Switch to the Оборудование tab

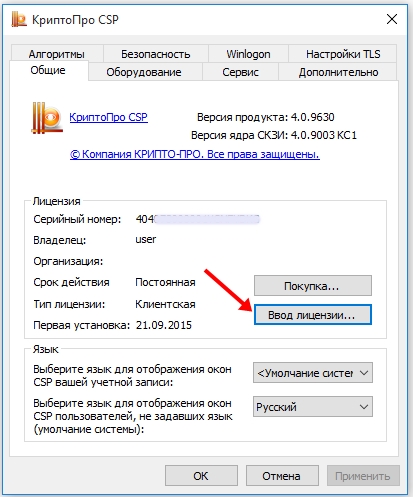point(144,72)
